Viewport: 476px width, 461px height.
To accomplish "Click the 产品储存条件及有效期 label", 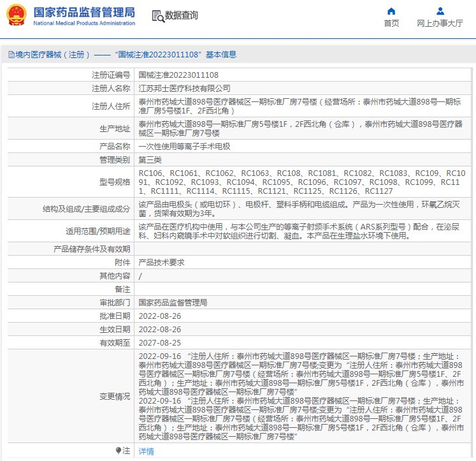I will [x=92, y=249].
